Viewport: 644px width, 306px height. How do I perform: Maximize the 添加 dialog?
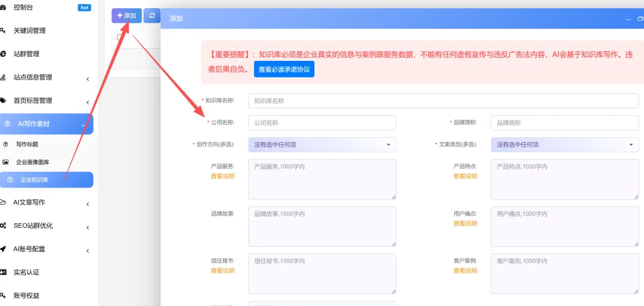(x=640, y=19)
